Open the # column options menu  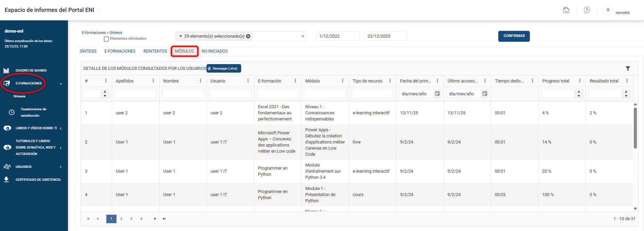pyautogui.click(x=106, y=81)
